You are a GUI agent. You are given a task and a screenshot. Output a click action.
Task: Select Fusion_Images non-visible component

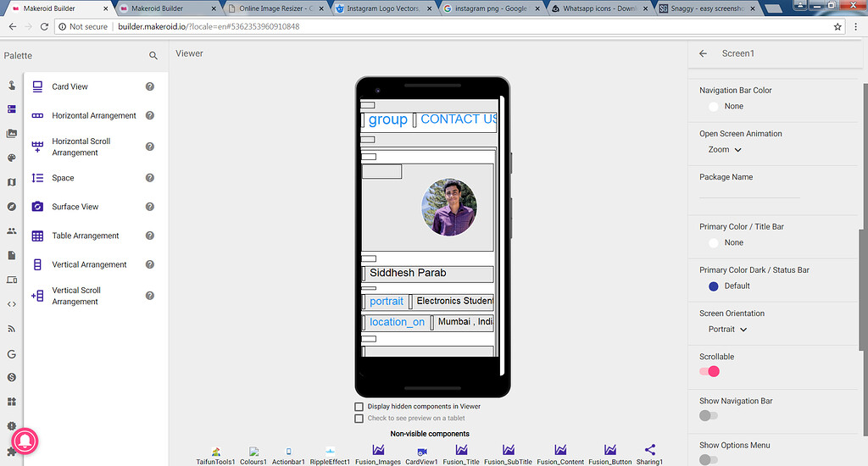378,456
